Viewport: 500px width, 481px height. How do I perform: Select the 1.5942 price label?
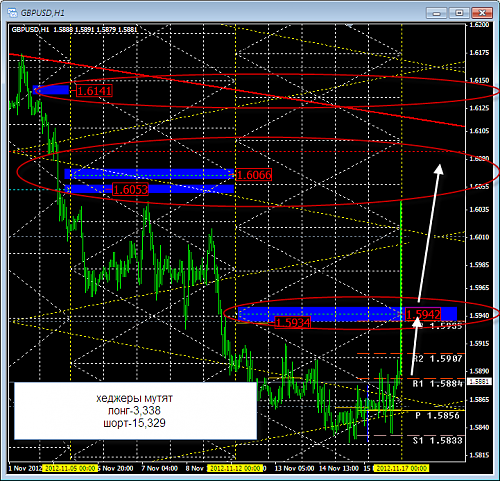coord(423,314)
